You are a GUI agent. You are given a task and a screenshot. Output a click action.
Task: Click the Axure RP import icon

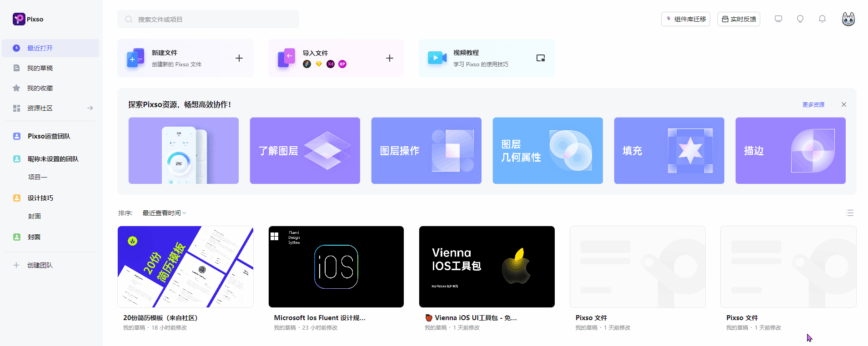(342, 64)
